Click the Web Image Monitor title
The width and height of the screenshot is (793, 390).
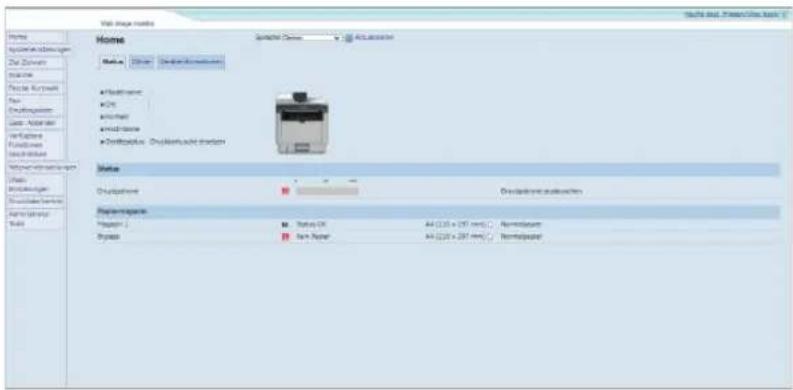(x=127, y=24)
